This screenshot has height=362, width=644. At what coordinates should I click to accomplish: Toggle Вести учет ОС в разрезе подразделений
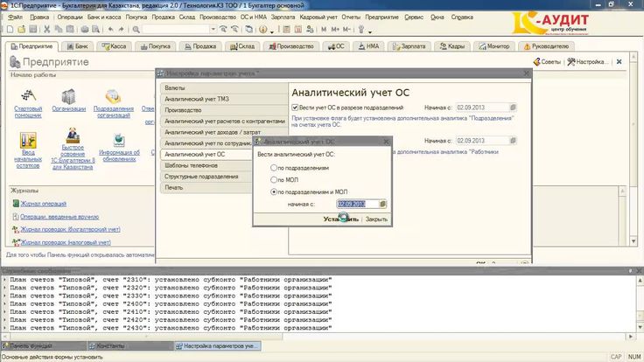coord(295,108)
